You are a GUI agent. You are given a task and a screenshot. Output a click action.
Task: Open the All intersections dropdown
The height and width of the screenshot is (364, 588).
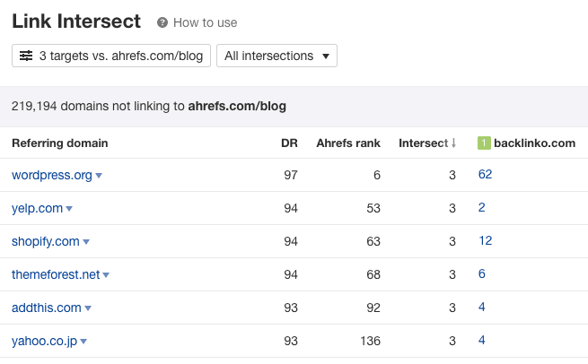coord(276,56)
